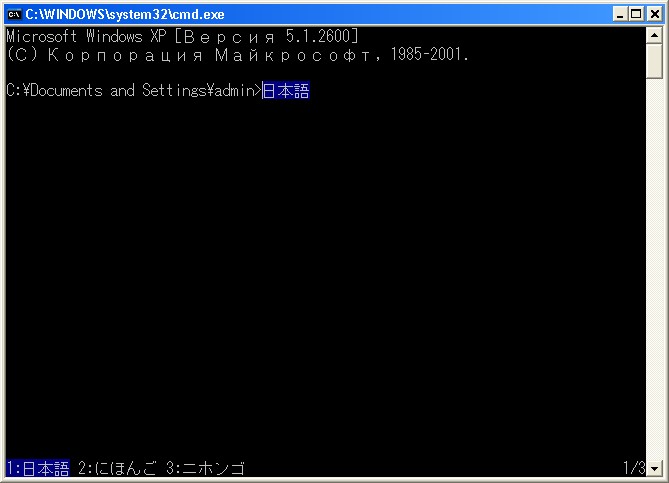Screen dimensions: 669x483
Task: Minimize the cmd.exe window
Action: 620,15
